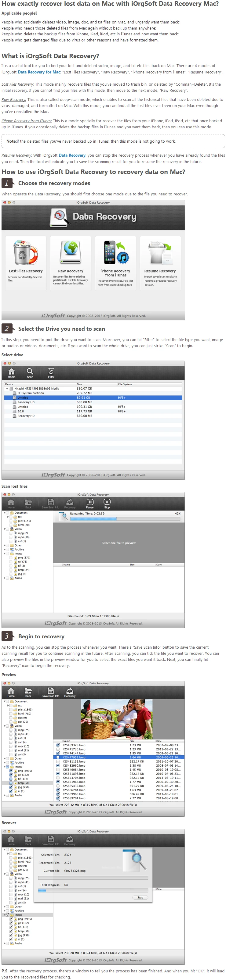Open the Resume Recovery mode
This screenshot has height=980, width=226.
[160, 263]
